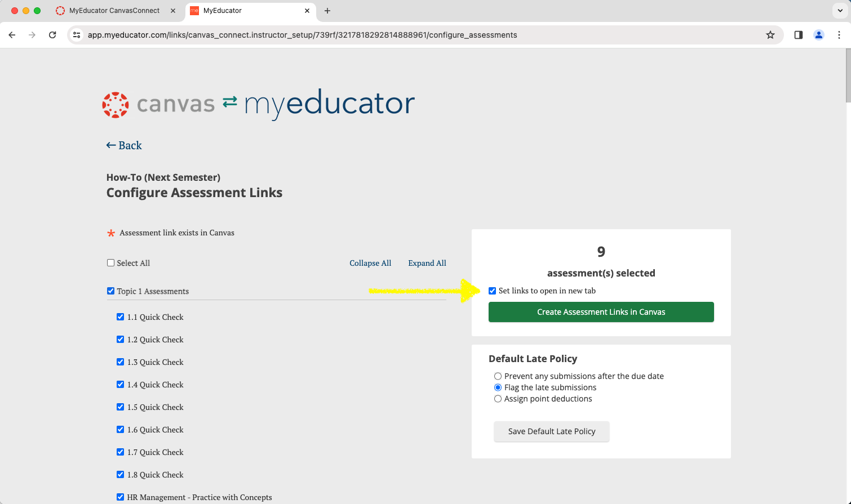This screenshot has width=851, height=504.
Task: Uncheck the 1.8 Quick Check checkbox
Action: [121, 475]
